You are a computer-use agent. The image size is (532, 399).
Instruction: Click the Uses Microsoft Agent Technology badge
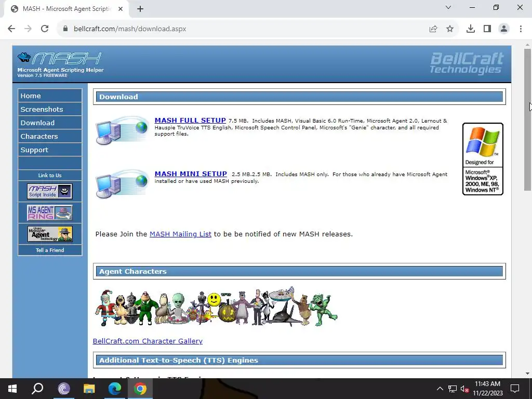pyautogui.click(x=50, y=234)
